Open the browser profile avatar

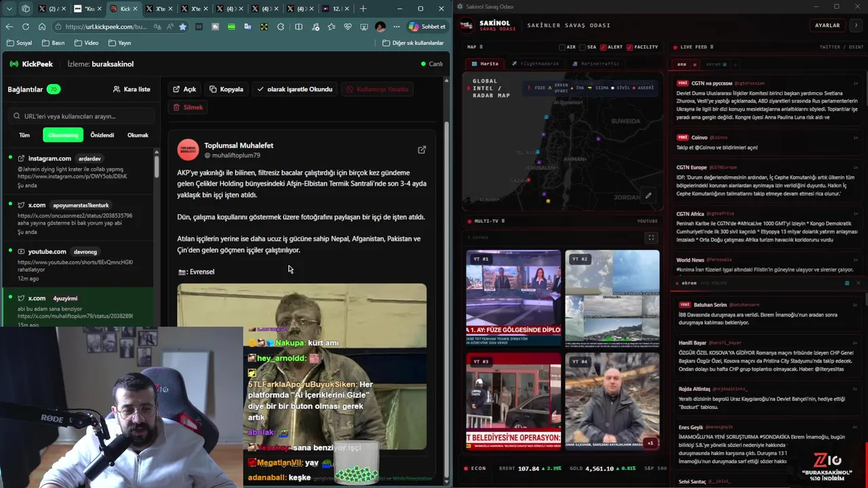coord(380,26)
